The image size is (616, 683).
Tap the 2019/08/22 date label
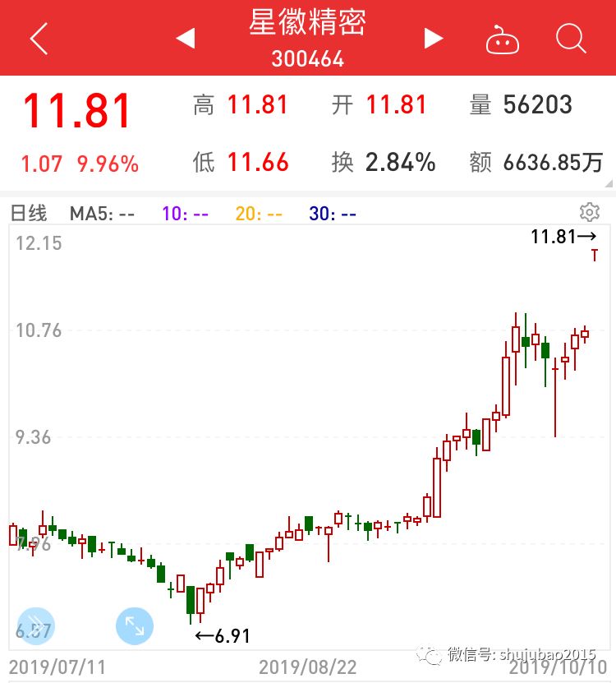click(308, 667)
